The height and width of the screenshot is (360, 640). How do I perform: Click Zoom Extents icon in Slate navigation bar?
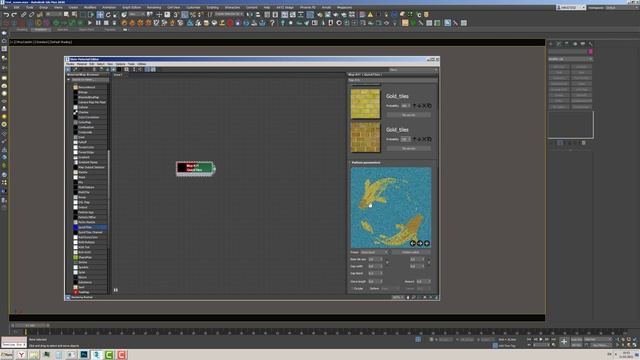pyautogui.click(x=425, y=298)
